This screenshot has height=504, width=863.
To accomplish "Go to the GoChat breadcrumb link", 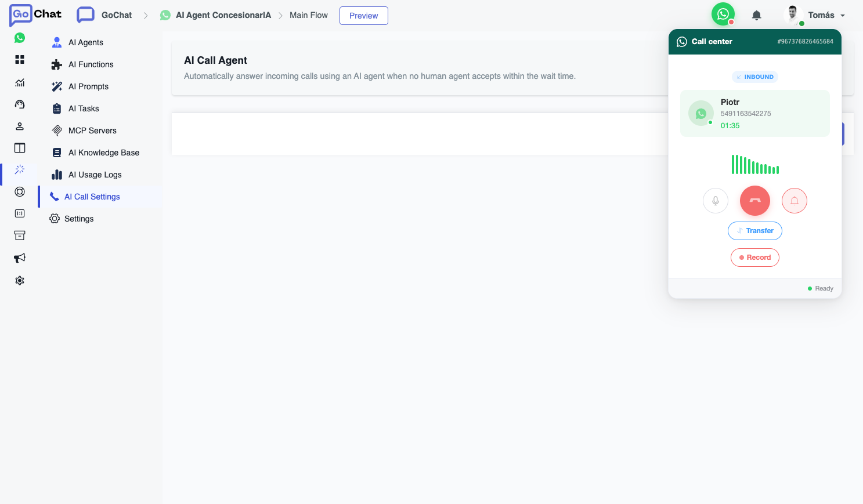I will point(117,15).
